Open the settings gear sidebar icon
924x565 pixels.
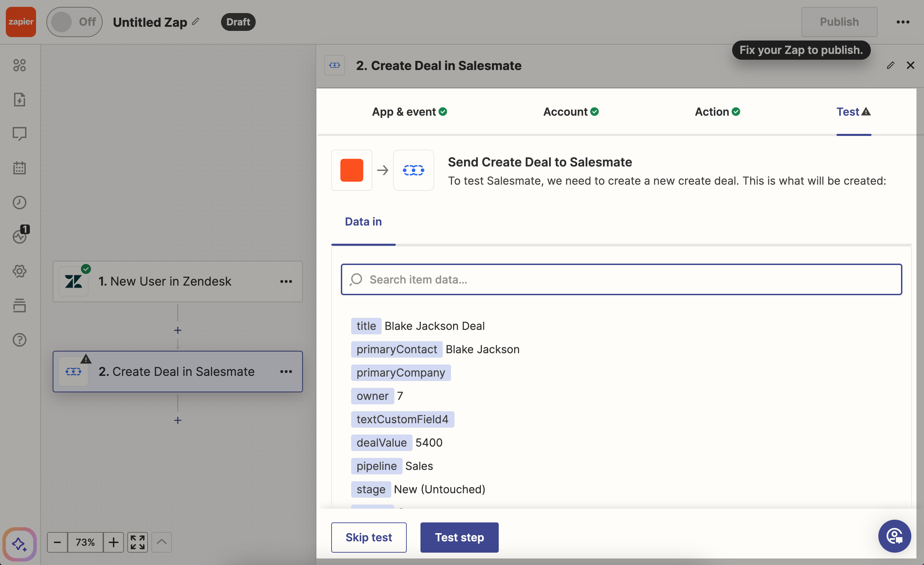click(x=20, y=271)
